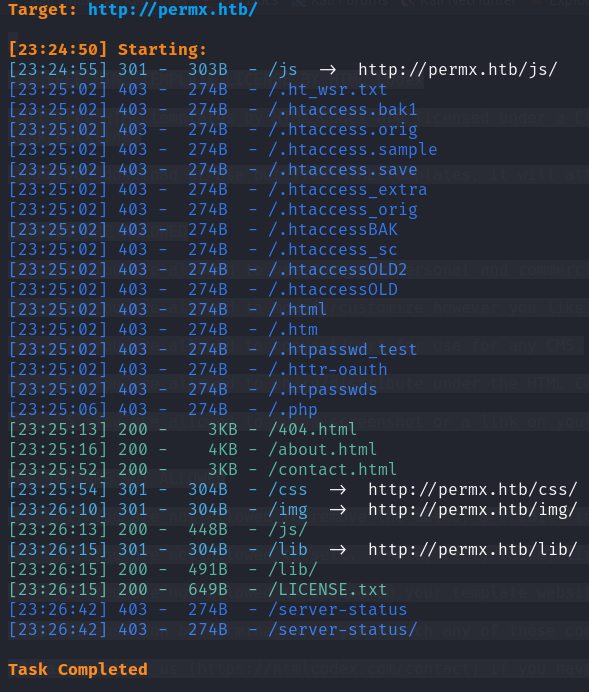589x692 pixels.
Task: Select the /.htaccess.orig path
Action: coord(343,130)
